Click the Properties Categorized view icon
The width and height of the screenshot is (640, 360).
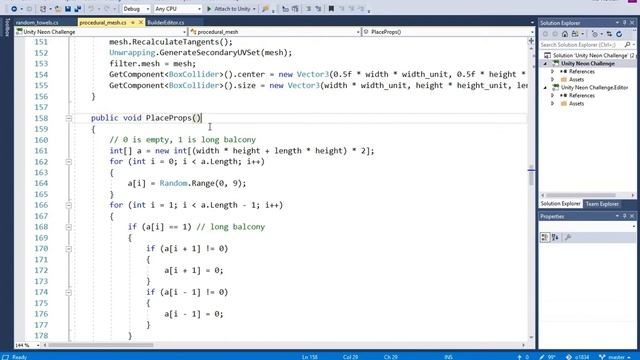[545, 237]
